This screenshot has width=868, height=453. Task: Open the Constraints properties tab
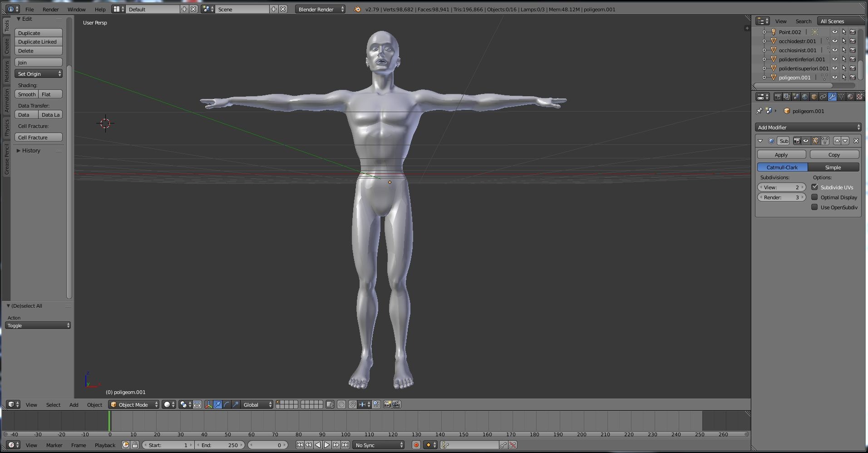coord(823,97)
